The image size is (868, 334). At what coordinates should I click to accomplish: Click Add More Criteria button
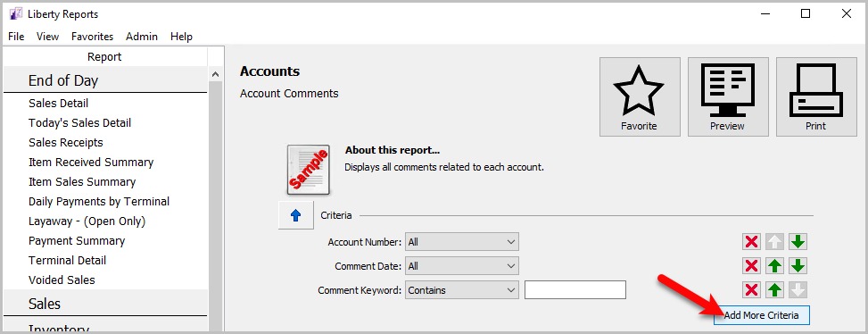pos(761,315)
